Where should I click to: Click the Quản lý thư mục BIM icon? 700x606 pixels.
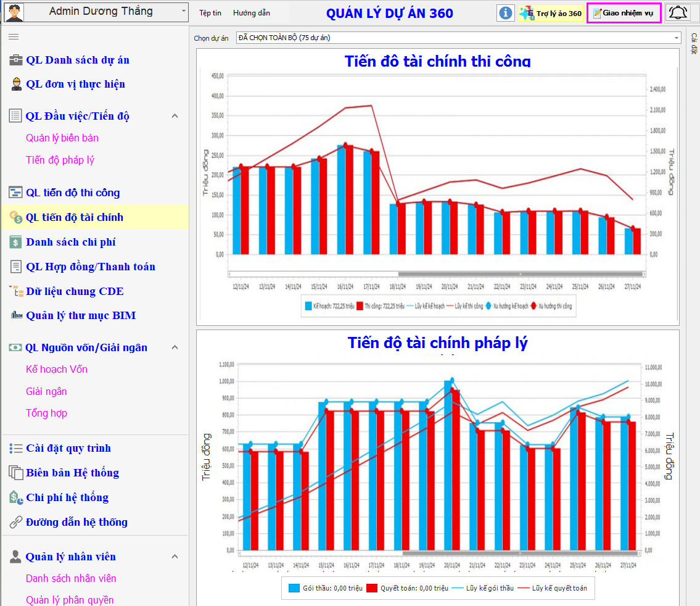pyautogui.click(x=16, y=315)
